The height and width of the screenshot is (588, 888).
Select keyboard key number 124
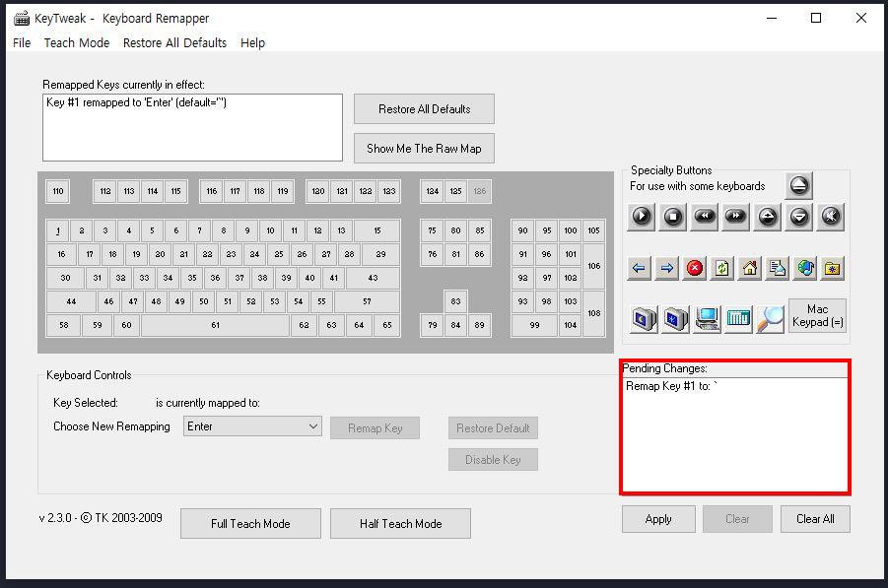coord(433,191)
